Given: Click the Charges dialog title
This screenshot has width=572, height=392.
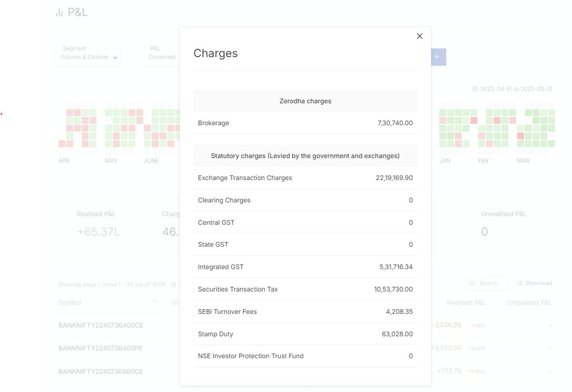Looking at the screenshot, I should point(215,53).
